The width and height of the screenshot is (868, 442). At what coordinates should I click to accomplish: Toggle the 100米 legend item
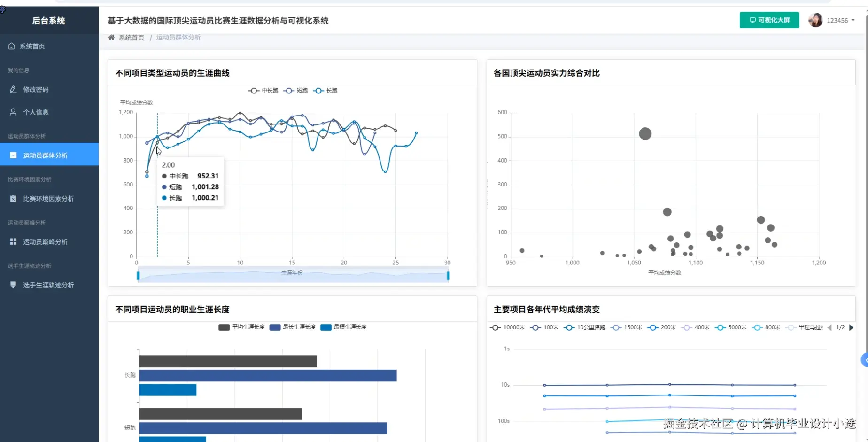click(x=544, y=327)
